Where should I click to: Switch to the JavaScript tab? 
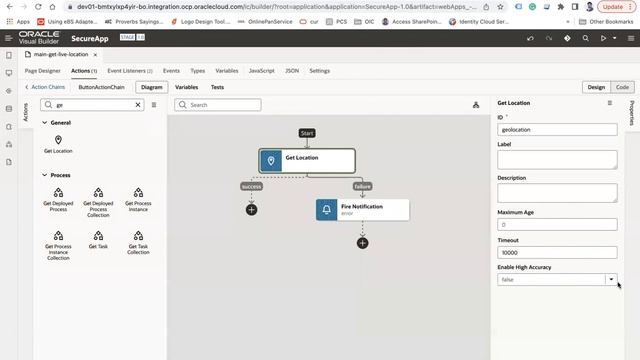[x=262, y=71]
